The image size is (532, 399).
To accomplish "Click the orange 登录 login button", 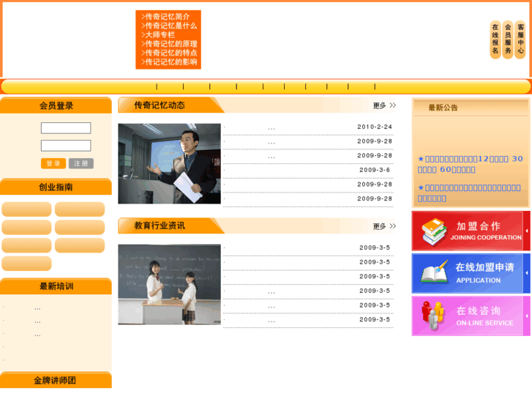I will [x=53, y=163].
